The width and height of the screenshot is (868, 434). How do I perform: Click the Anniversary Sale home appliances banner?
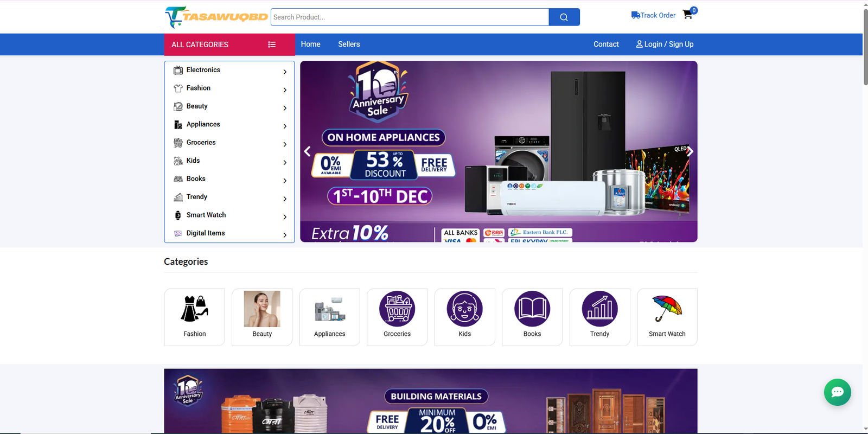499,151
